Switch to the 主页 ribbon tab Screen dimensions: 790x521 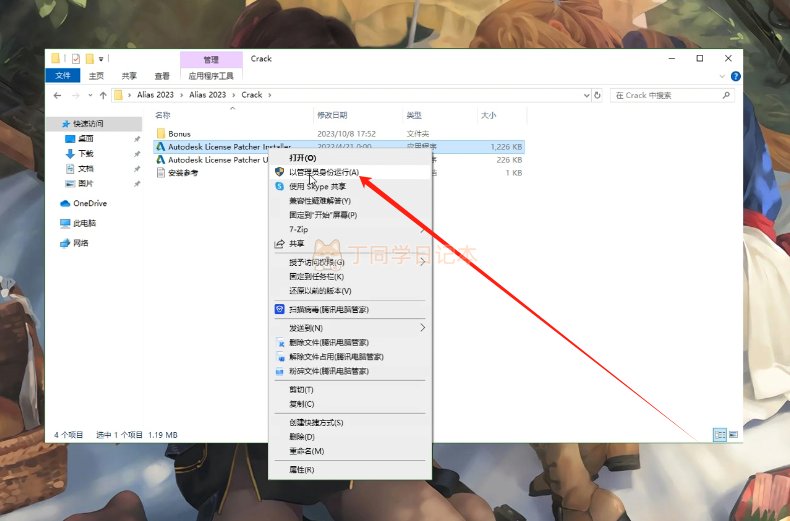(96, 76)
